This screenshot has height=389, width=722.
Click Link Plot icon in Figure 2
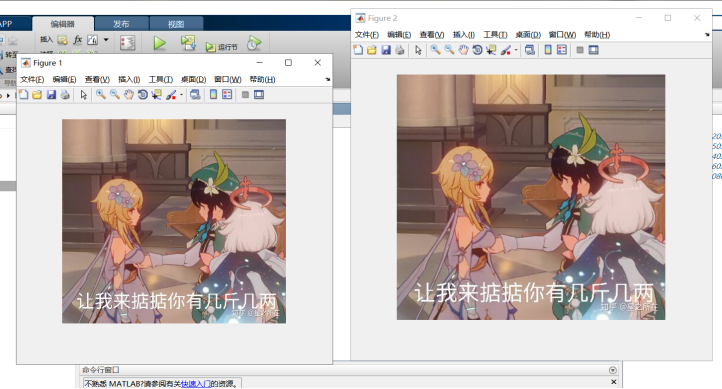pos(530,50)
